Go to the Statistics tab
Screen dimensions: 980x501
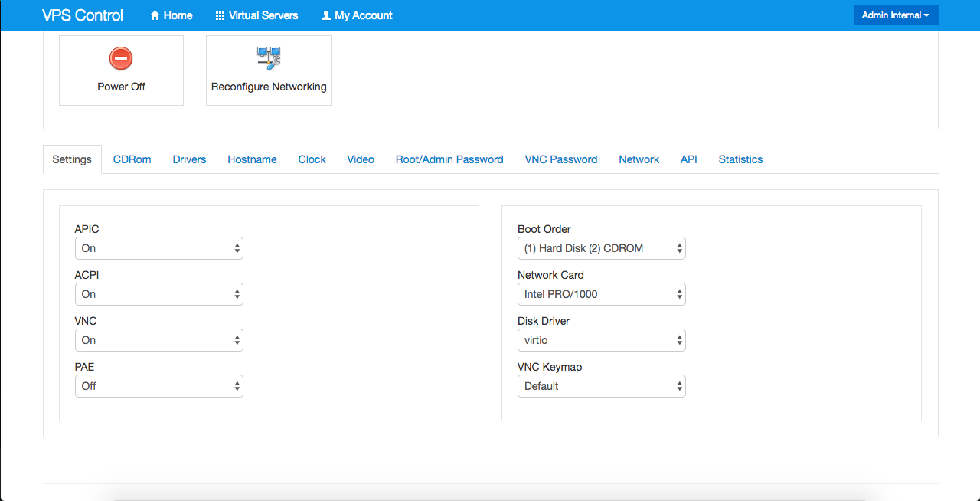tap(740, 159)
